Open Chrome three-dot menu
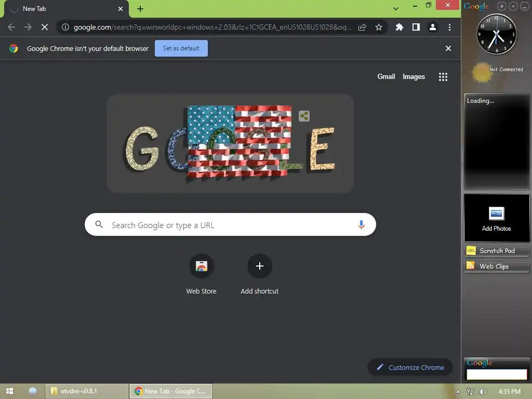This screenshot has width=532, height=399. click(x=449, y=27)
